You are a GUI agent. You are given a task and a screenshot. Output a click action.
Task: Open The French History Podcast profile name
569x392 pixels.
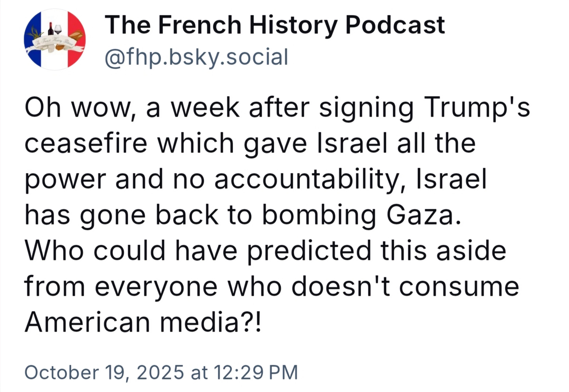pyautogui.click(x=274, y=25)
